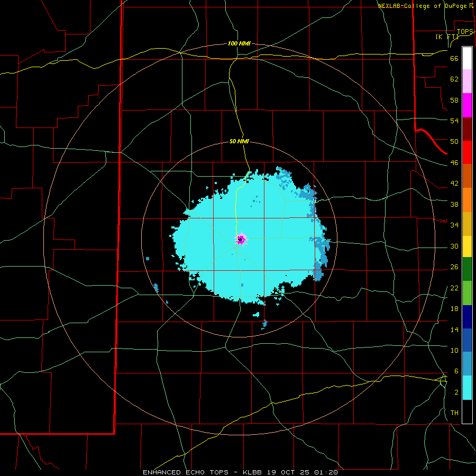Click the navy blue legend swatch

[467, 317]
